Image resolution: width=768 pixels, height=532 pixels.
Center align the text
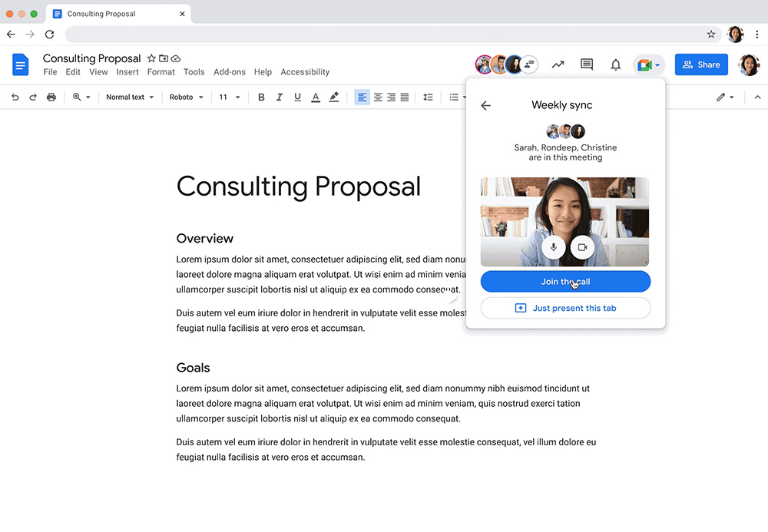378,97
